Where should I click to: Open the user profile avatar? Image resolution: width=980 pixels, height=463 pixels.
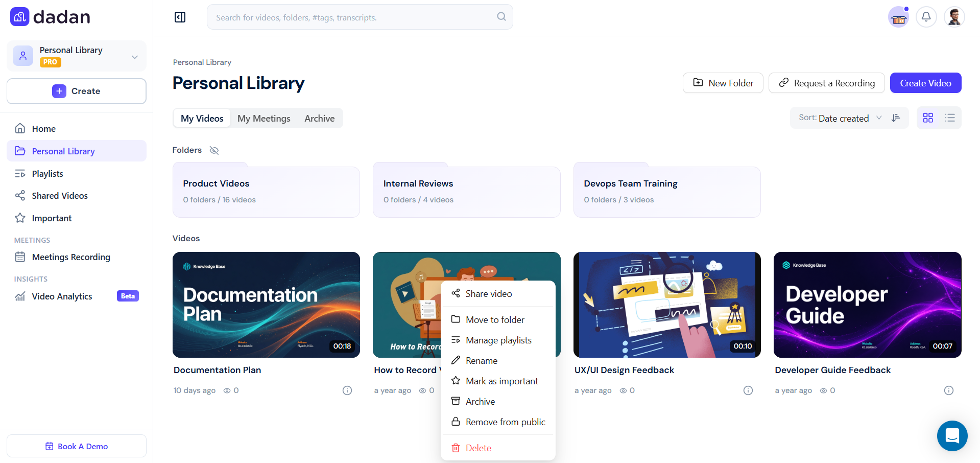(954, 17)
